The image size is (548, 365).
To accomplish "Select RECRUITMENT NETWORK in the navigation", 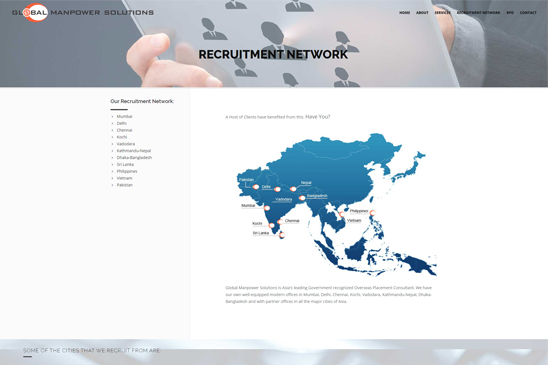I will point(478,13).
